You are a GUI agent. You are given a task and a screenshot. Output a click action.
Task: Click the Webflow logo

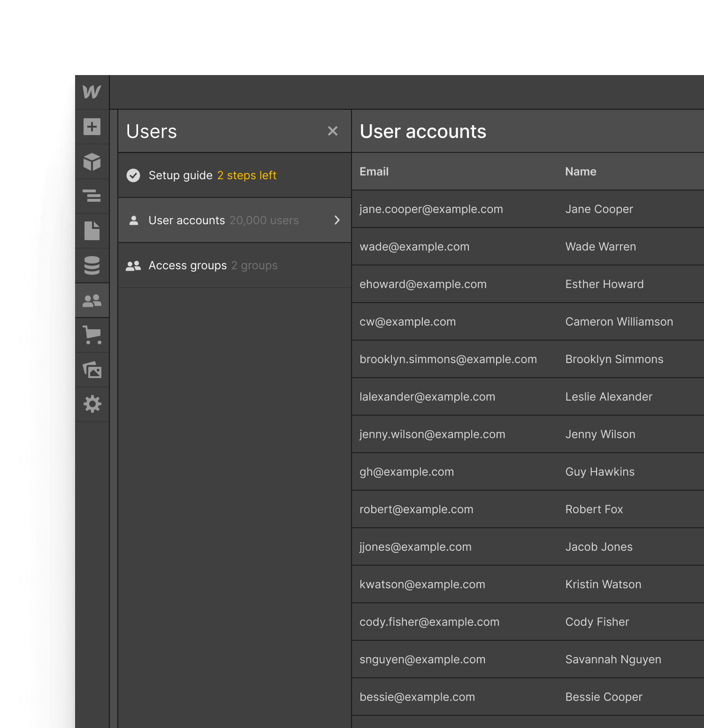[92, 92]
